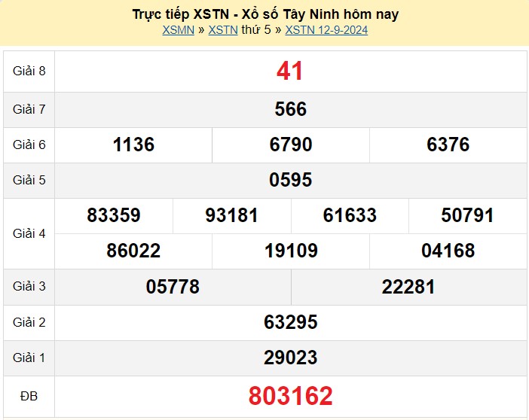Click the Giải 4 number 04168
The image size is (529, 420).
tap(448, 251)
